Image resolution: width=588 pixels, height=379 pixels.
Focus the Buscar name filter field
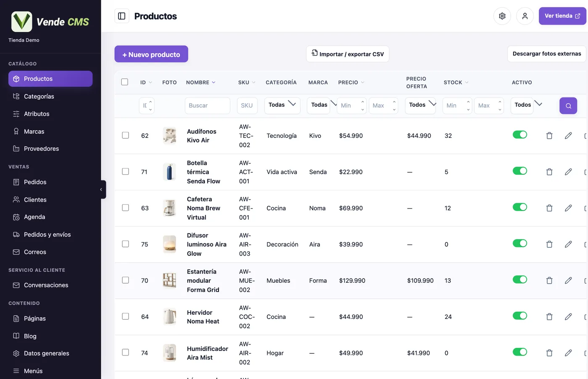click(207, 106)
